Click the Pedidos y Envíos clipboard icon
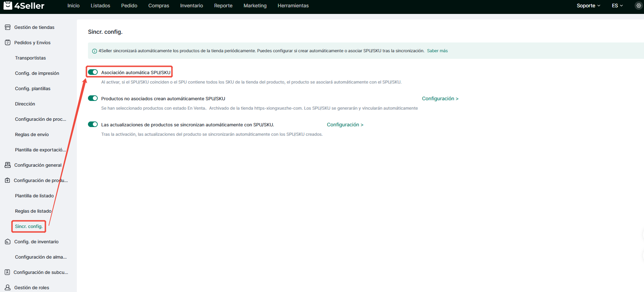The width and height of the screenshot is (644, 292). [x=8, y=42]
